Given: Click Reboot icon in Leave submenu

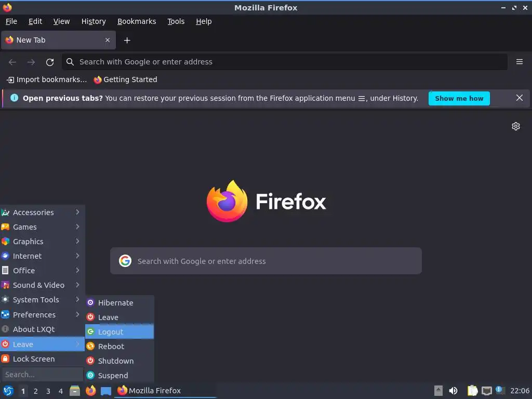Looking at the screenshot, I should click(x=90, y=347).
